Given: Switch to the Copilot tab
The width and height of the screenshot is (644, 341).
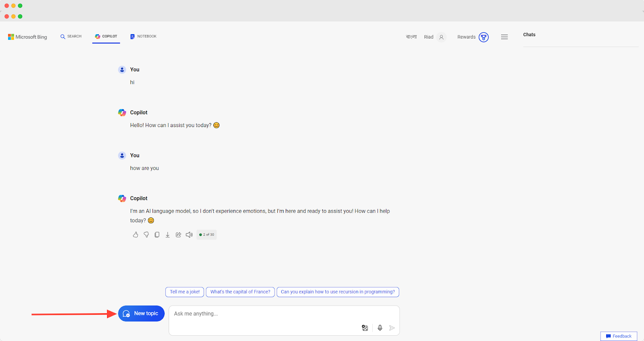Looking at the screenshot, I should (106, 37).
